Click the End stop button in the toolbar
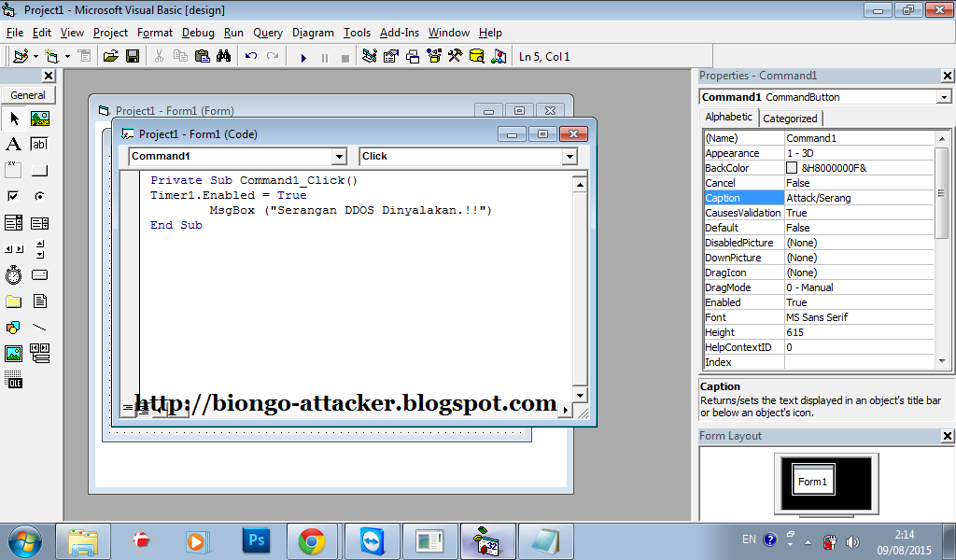This screenshot has height=560, width=956. point(345,58)
